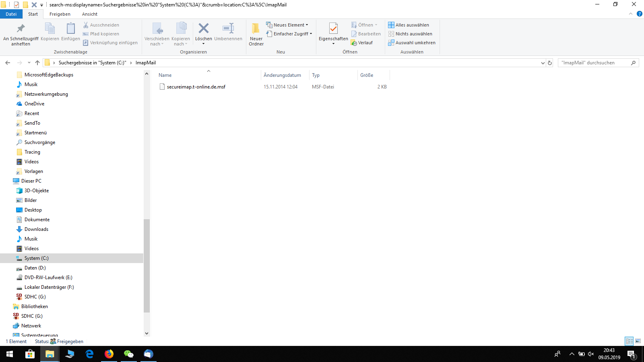Deselect everything with Nichts auswählen
Viewport: 644px width, 362px height.
pyautogui.click(x=410, y=34)
